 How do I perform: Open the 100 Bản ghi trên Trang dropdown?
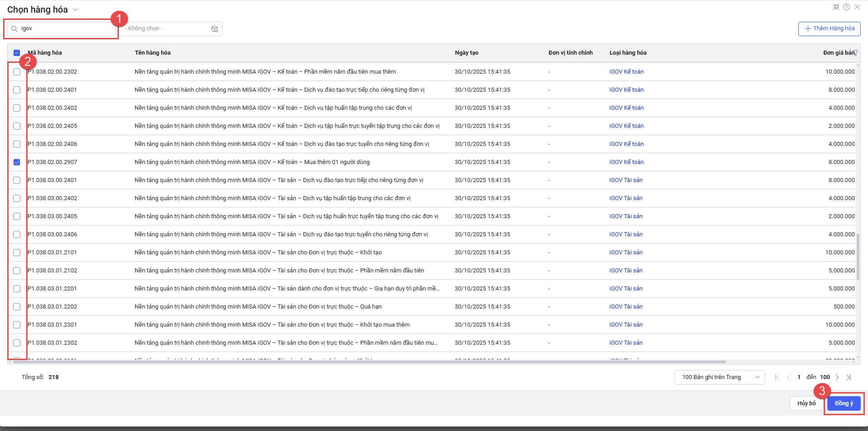point(719,377)
